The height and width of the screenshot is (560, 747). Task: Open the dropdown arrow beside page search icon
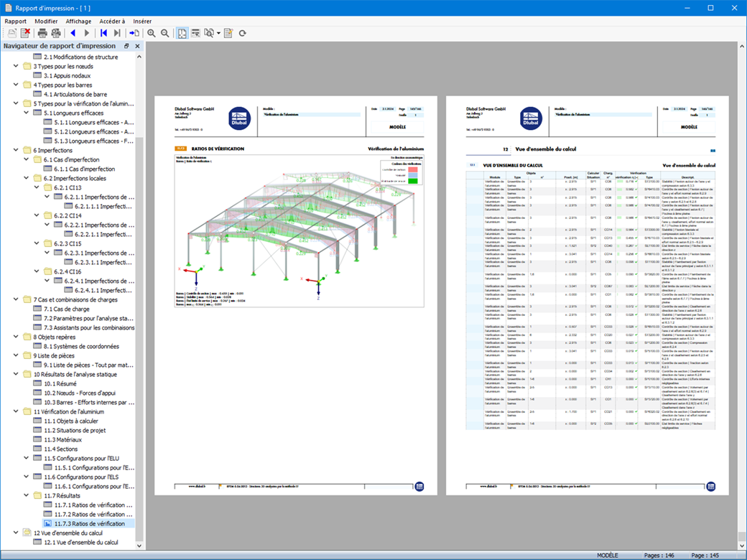pos(218,33)
